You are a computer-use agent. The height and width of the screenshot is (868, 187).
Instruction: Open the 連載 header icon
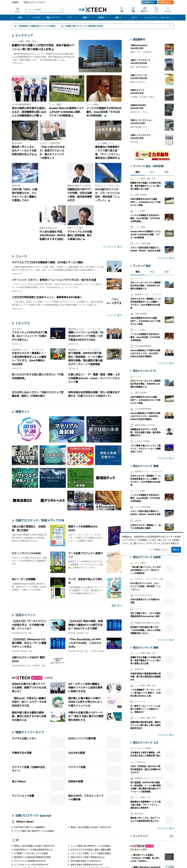point(133,9)
